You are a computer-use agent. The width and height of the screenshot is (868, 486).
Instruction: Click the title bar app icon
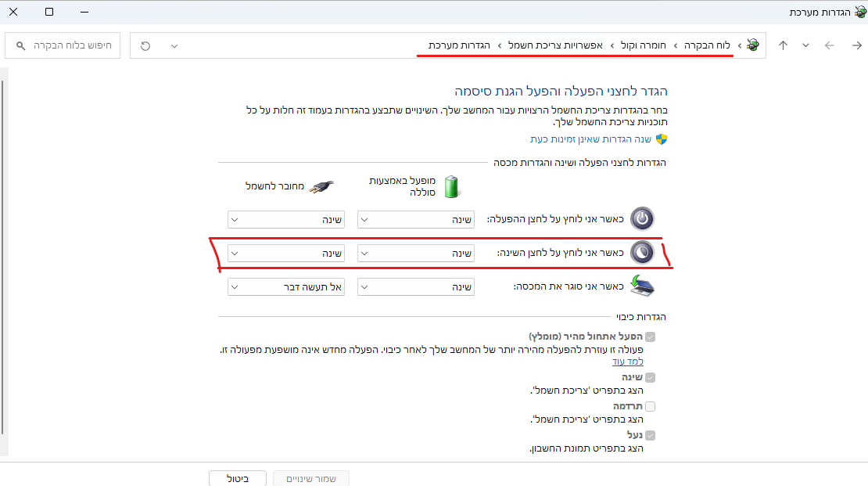pyautogui.click(x=860, y=12)
